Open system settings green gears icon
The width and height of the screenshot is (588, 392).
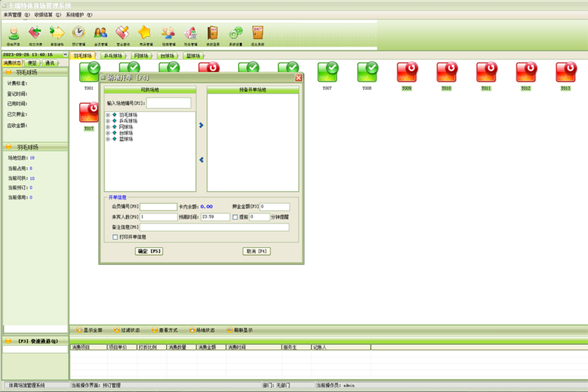[236, 34]
